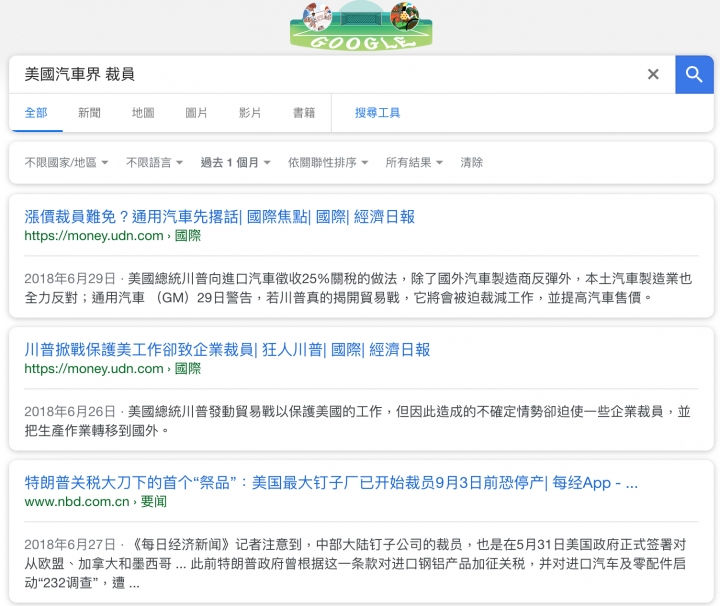Click the money.udn.com URL under 漲價裁員難免 result
720x606 pixels.
pyautogui.click(x=112, y=236)
